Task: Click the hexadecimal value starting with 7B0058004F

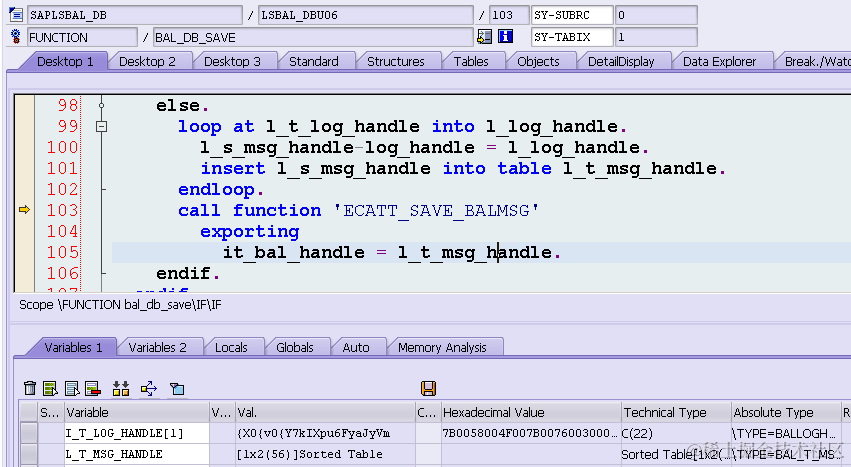Action: click(x=530, y=433)
